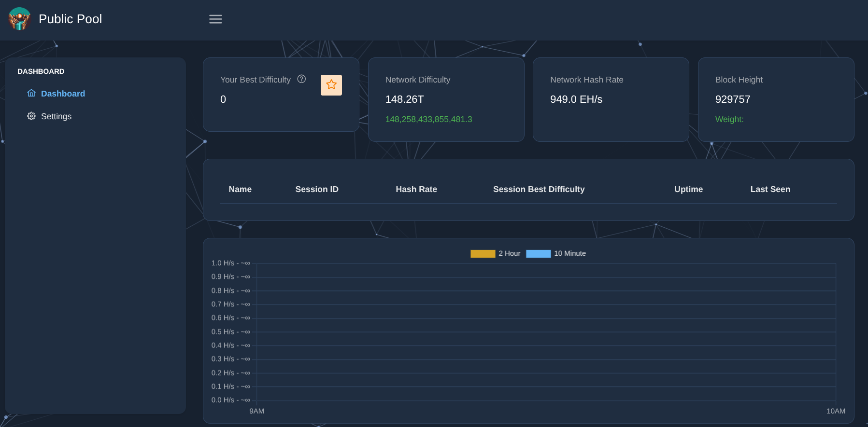Image resolution: width=868 pixels, height=427 pixels.
Task: Click the Public Pool logo icon
Action: (x=19, y=19)
